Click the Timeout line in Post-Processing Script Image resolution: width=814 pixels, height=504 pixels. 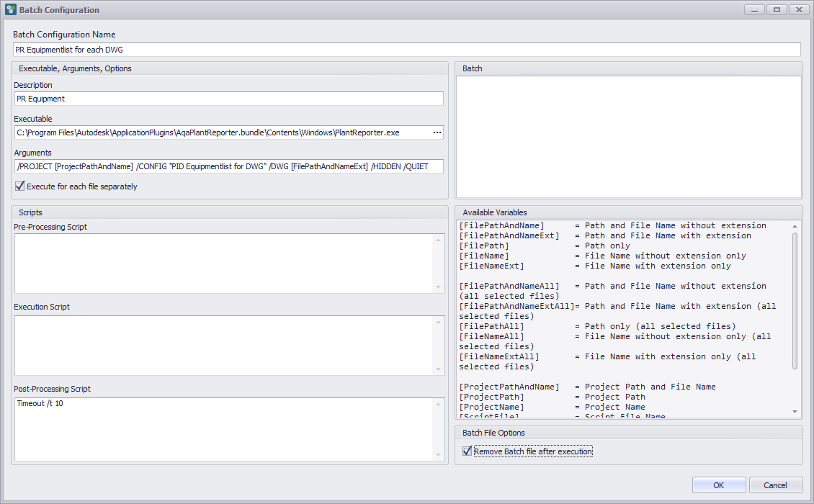point(35,402)
